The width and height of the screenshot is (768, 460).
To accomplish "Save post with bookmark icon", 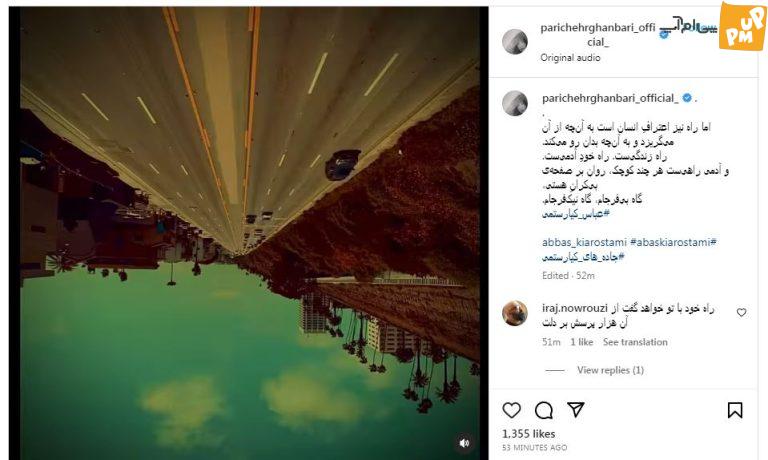I will coord(735,410).
